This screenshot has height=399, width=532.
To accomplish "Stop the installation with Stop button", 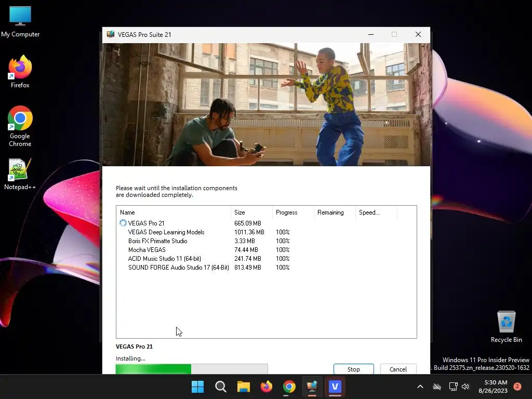I will pyautogui.click(x=353, y=369).
